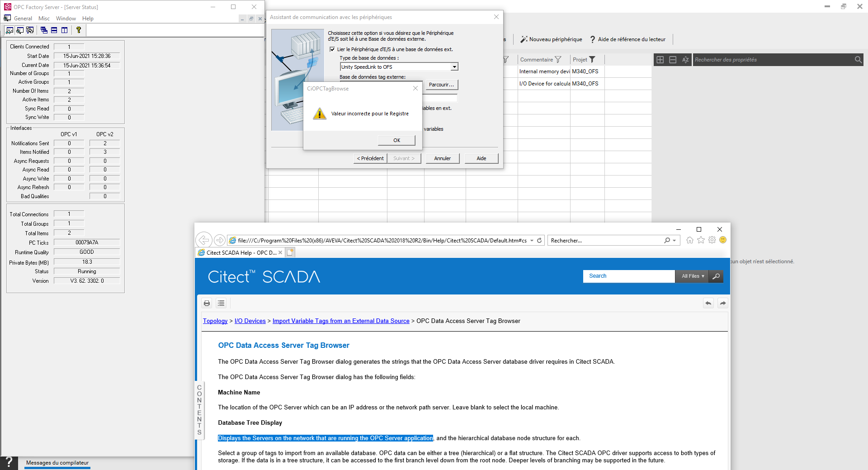Image resolution: width=868 pixels, height=470 pixels.
Task: Open the browser Home page icon
Action: coord(690,240)
